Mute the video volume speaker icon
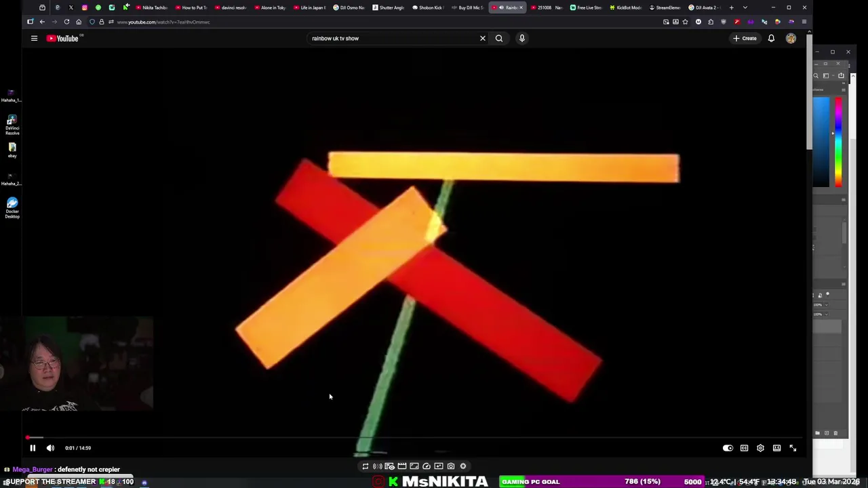This screenshot has width=868, height=488. 50,448
